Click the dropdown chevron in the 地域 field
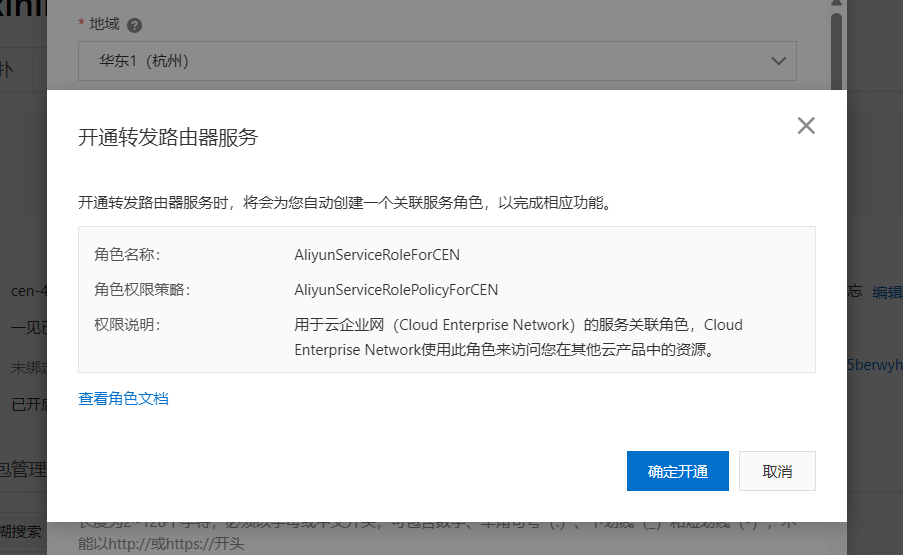903x555 pixels. pos(778,61)
